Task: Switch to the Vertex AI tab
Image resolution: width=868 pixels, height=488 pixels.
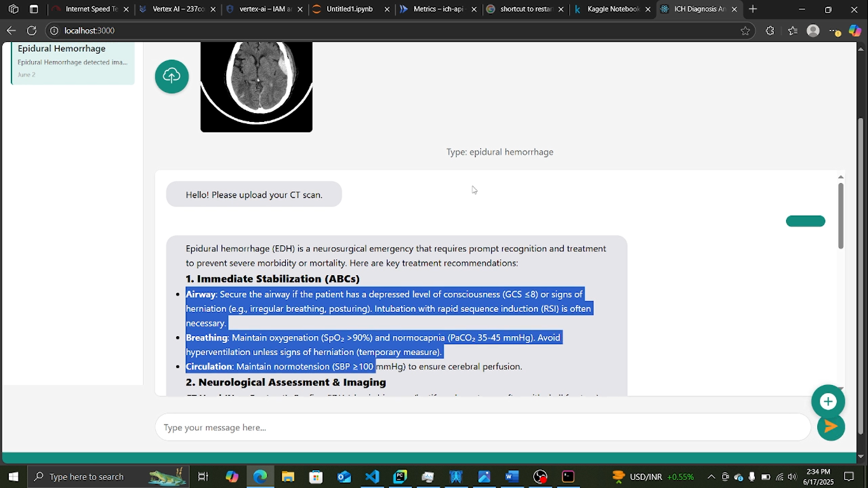Action: pyautogui.click(x=179, y=9)
